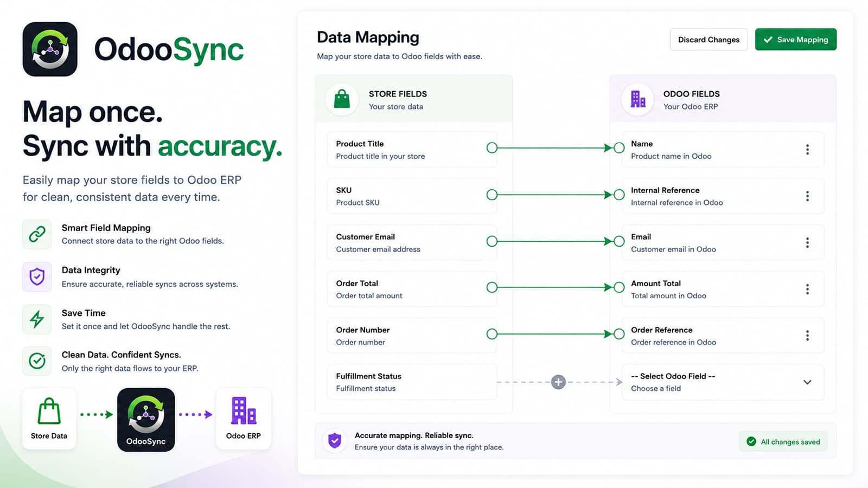This screenshot has width=868, height=488.
Task: Select the Fulfillment Status store field text
Action: pos(368,376)
